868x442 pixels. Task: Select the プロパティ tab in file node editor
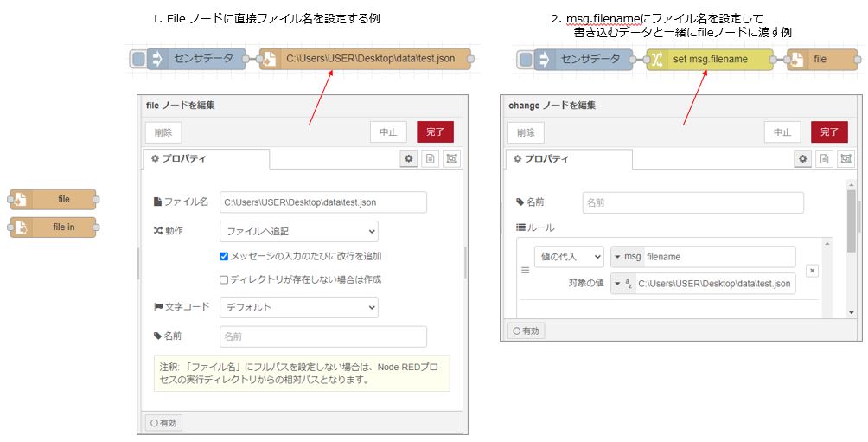206,159
